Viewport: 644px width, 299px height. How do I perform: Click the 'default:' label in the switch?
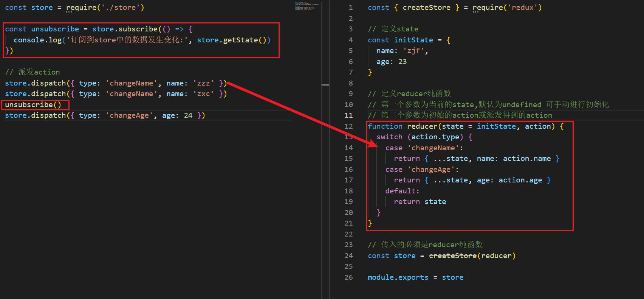[x=402, y=191]
